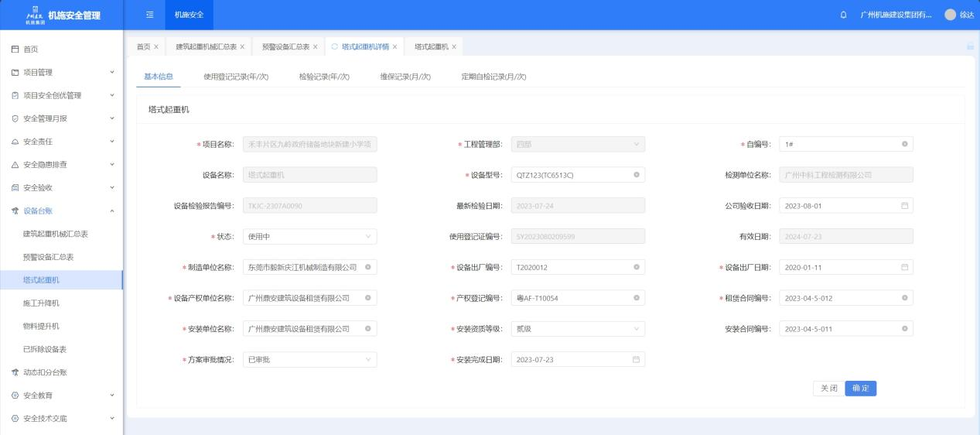Close the 预警设备汇总表 tab
Screen dimensions: 980x435
(316, 47)
